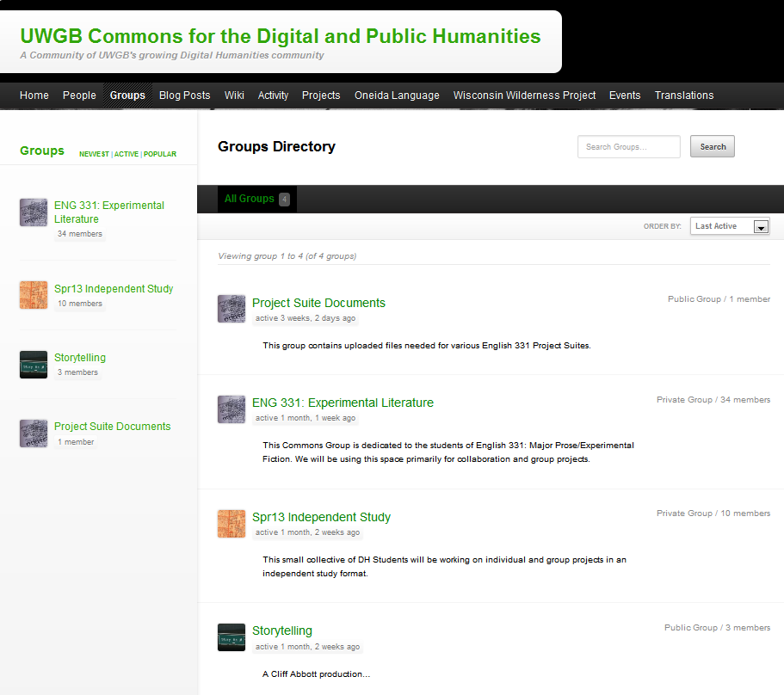Click 'Public Group / 1 member' text

pyautogui.click(x=719, y=298)
